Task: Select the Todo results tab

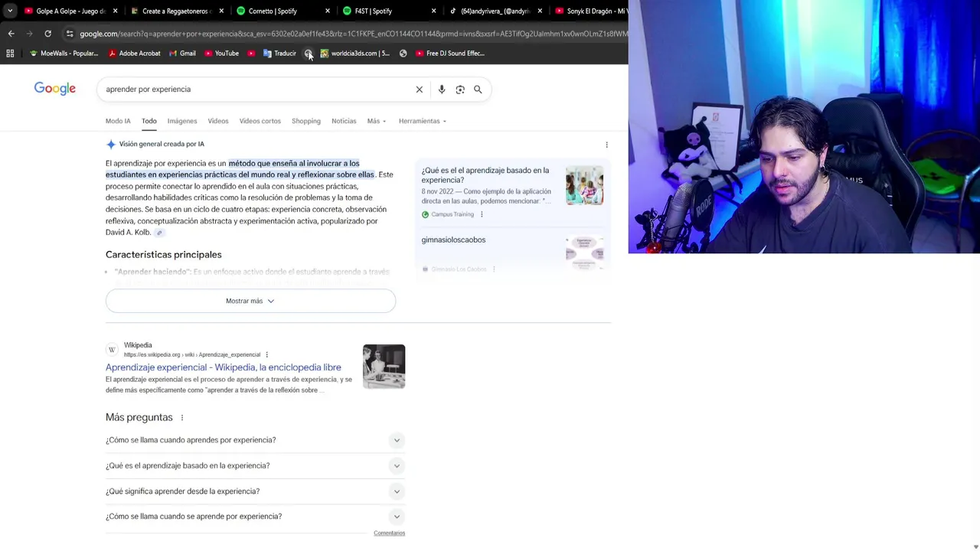Action: pyautogui.click(x=149, y=121)
